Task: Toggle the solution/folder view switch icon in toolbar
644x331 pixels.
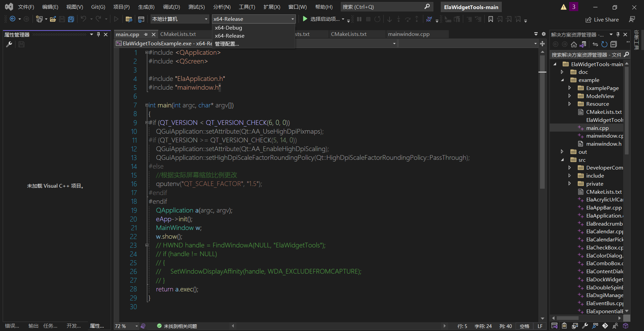Action: pos(141,19)
